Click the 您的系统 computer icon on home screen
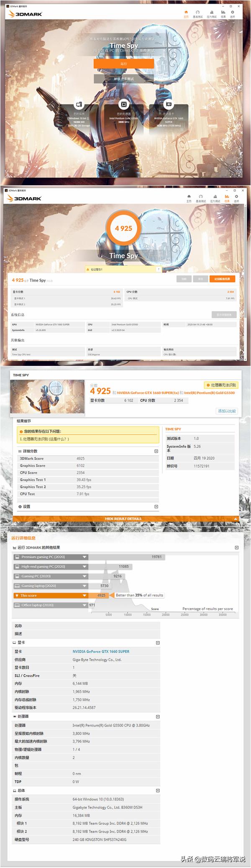The width and height of the screenshot is (251, 868). click(x=79, y=104)
